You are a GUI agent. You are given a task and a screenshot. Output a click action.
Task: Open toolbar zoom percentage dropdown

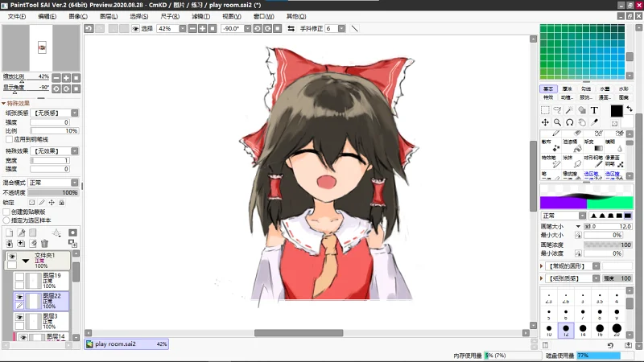[x=183, y=28]
